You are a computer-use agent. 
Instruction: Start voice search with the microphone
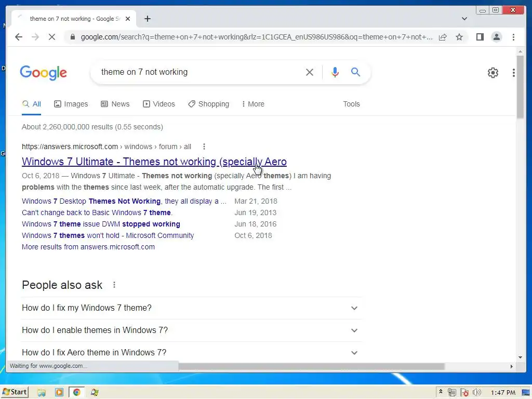335,72
